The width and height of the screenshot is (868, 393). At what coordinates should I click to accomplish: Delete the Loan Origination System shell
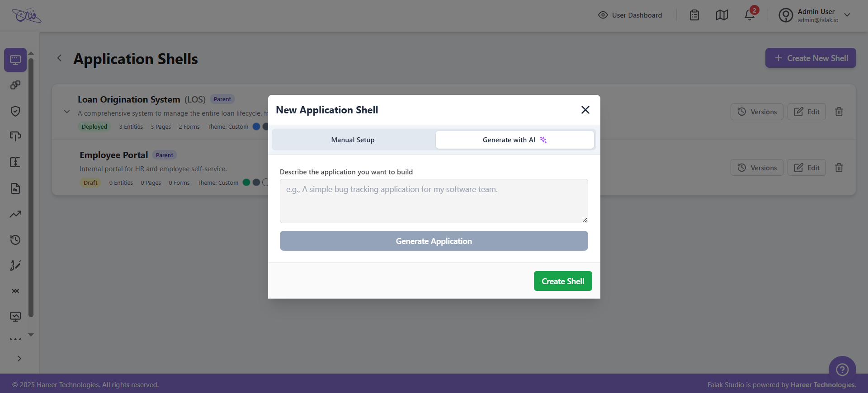pos(839,112)
